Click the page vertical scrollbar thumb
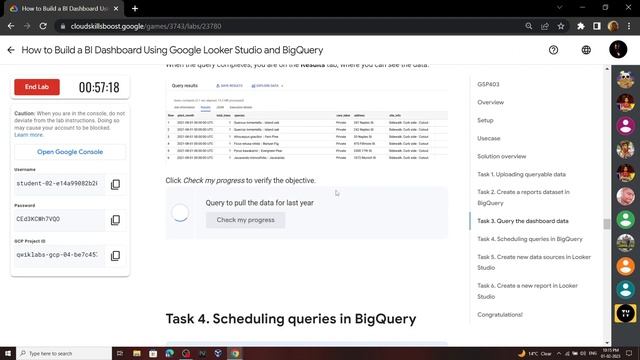640x360 pixels. tap(607, 224)
